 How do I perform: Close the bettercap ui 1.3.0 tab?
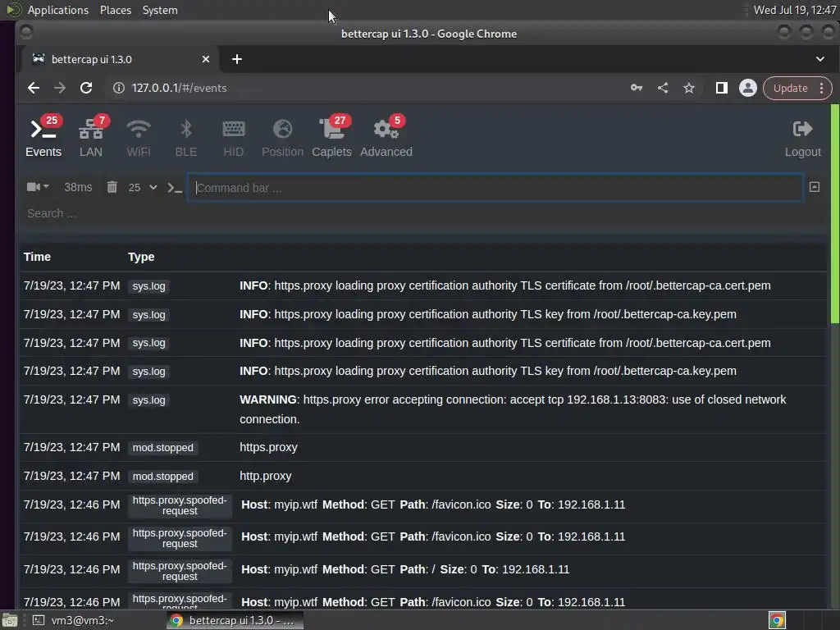(206, 59)
